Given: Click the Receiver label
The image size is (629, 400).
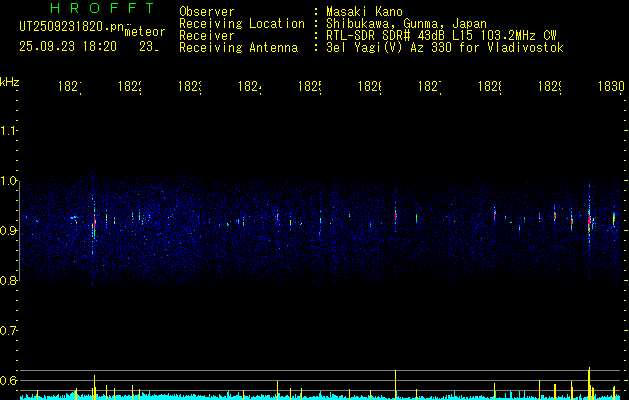Looking at the screenshot, I should (x=207, y=36).
